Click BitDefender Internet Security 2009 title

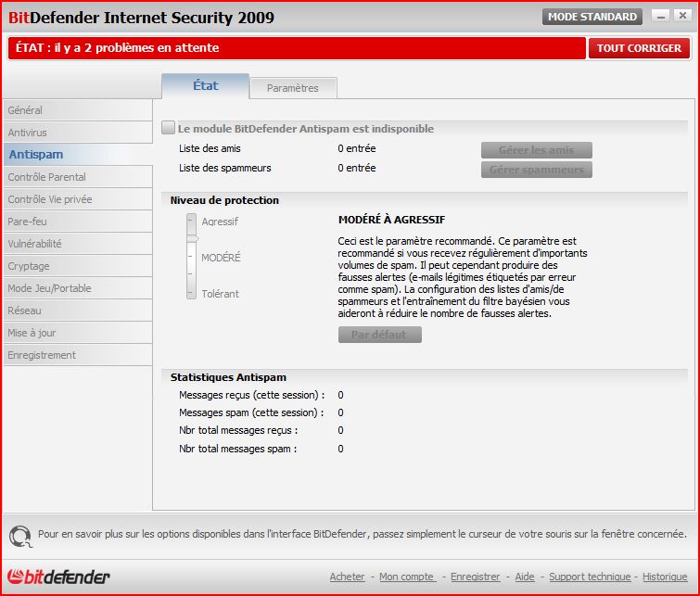(x=141, y=18)
